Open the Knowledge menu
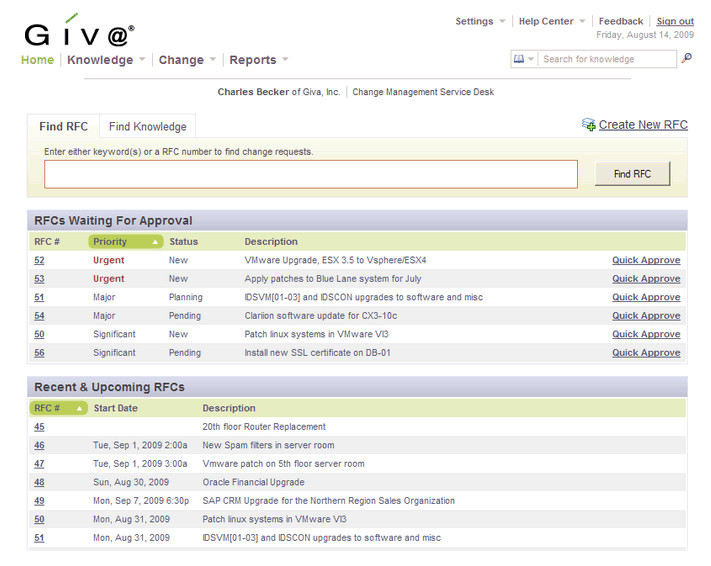This screenshot has width=711, height=566. pyautogui.click(x=100, y=60)
